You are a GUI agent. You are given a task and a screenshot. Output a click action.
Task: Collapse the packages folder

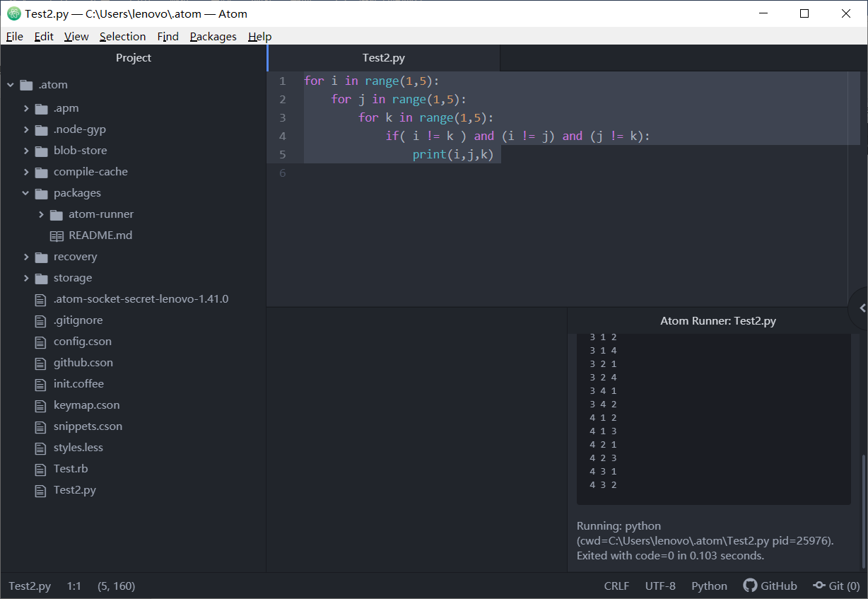(26, 192)
